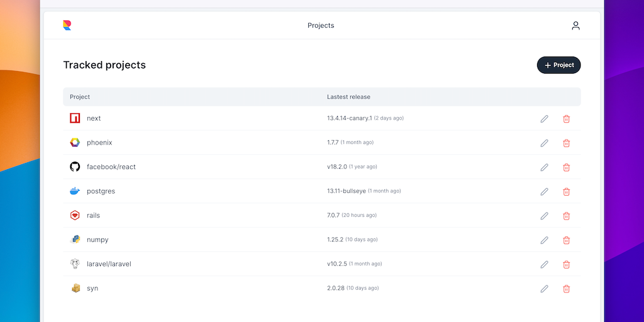Open the rails project row
The width and height of the screenshot is (644, 322).
(x=93, y=216)
